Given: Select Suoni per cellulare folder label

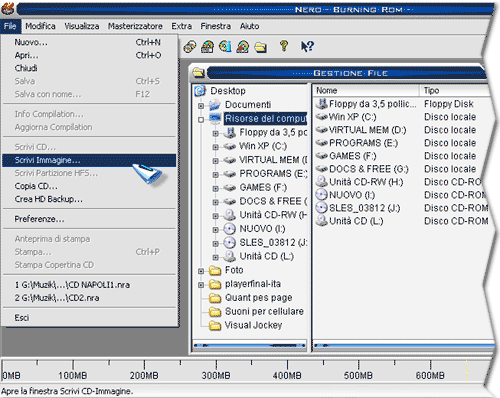Looking at the screenshot, I should tap(264, 311).
